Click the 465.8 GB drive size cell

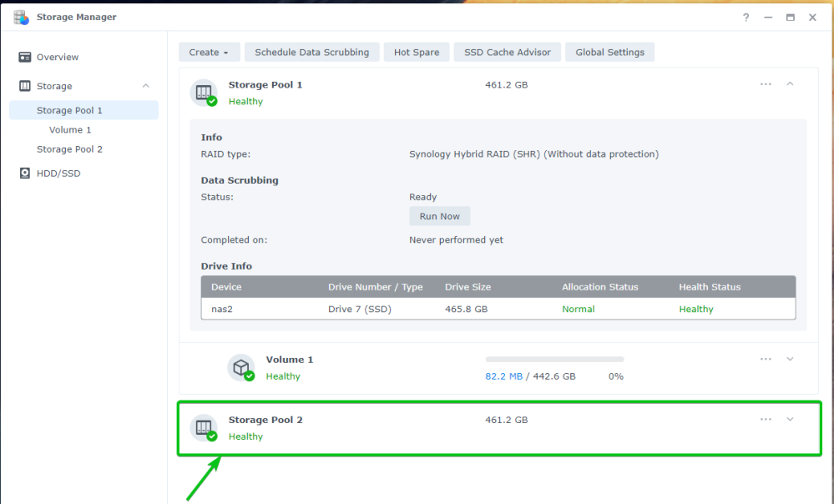coord(466,309)
